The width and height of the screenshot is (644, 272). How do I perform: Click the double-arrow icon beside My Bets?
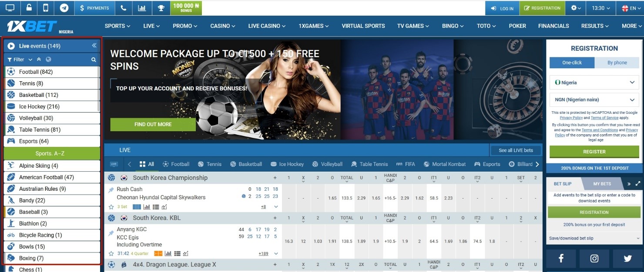click(629, 184)
